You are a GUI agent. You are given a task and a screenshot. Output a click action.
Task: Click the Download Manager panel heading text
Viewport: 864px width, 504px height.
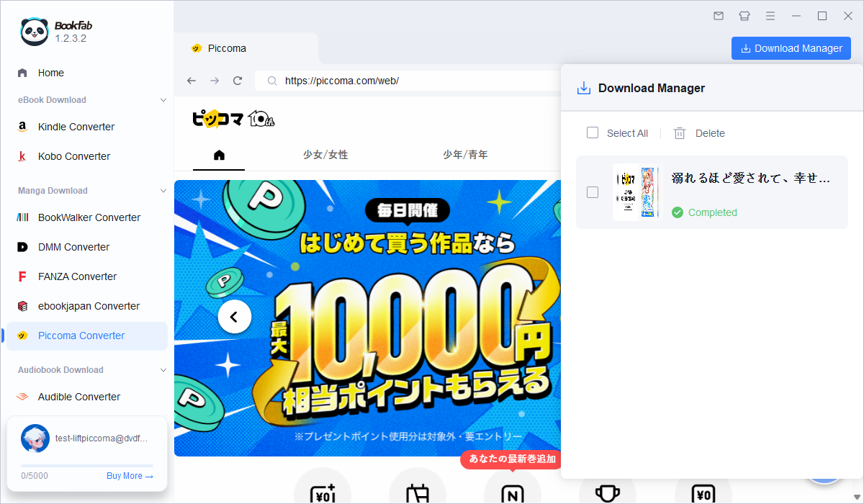click(652, 88)
